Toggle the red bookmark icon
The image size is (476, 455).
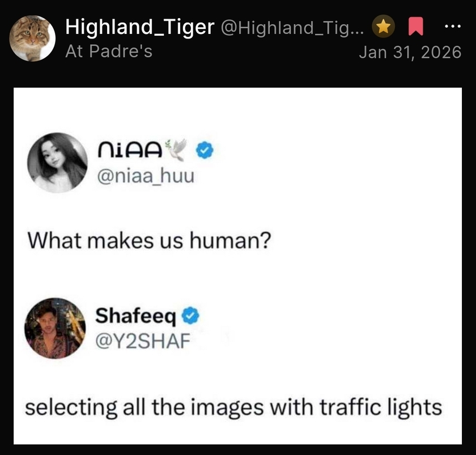pyautogui.click(x=415, y=27)
